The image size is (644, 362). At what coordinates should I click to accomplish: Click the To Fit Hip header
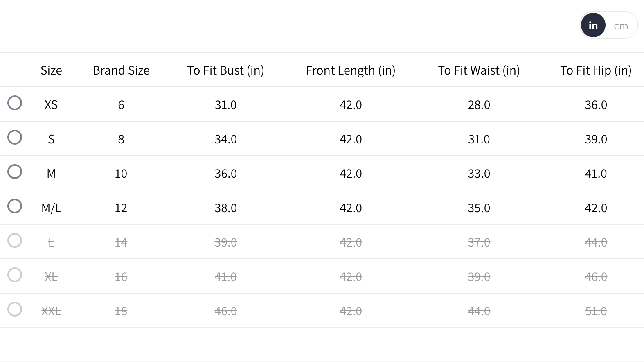coord(596,70)
